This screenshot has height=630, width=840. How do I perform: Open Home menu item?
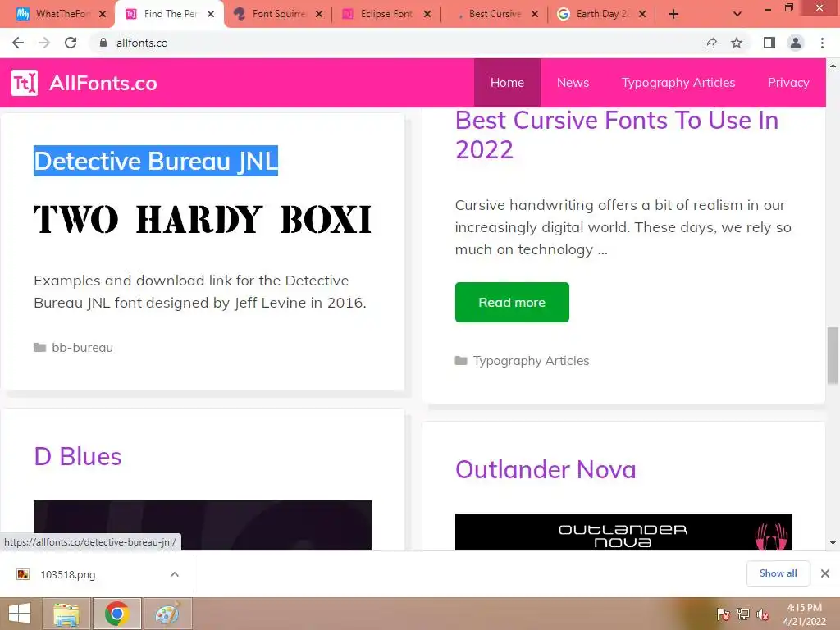coord(507,83)
